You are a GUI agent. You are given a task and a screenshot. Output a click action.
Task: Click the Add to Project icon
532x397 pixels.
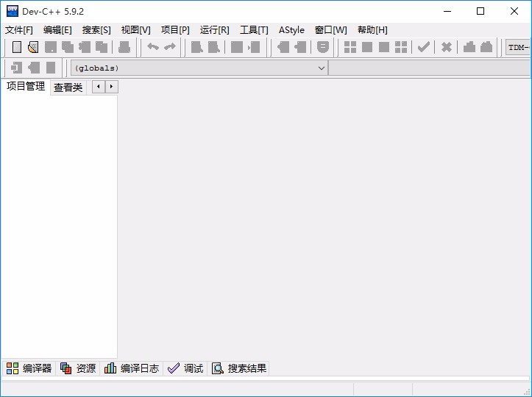pyautogui.click(x=283, y=47)
